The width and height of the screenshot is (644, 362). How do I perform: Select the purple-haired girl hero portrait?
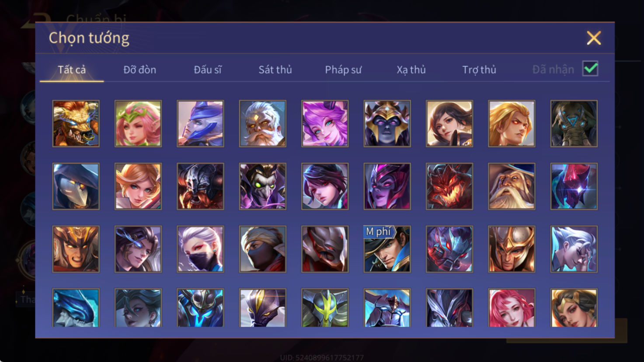325,124
